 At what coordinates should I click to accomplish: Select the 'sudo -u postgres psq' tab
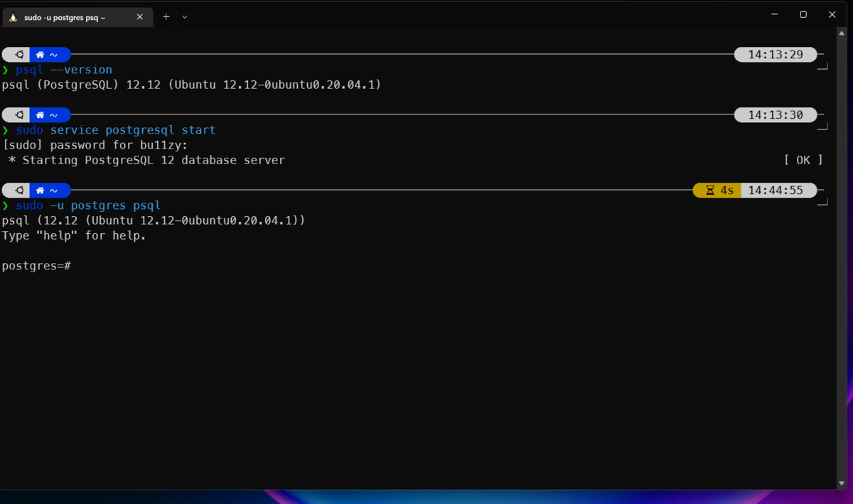pos(71,16)
